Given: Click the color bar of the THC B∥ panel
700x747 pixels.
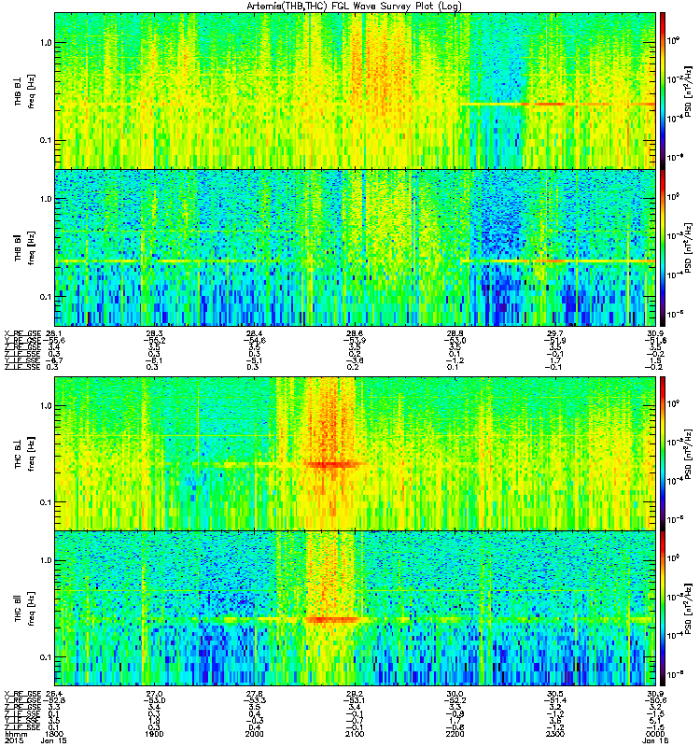Looking at the screenshot, I should click(663, 609).
